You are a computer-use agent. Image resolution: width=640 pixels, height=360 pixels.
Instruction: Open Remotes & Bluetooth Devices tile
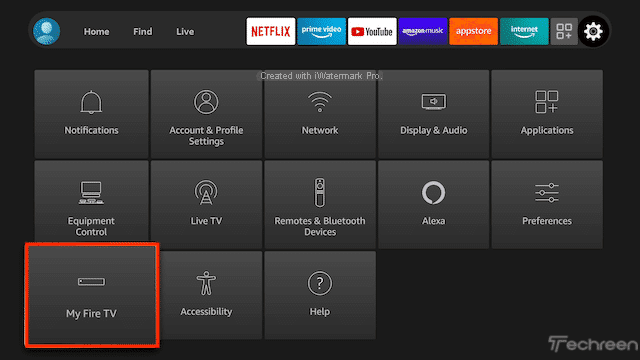click(320, 204)
